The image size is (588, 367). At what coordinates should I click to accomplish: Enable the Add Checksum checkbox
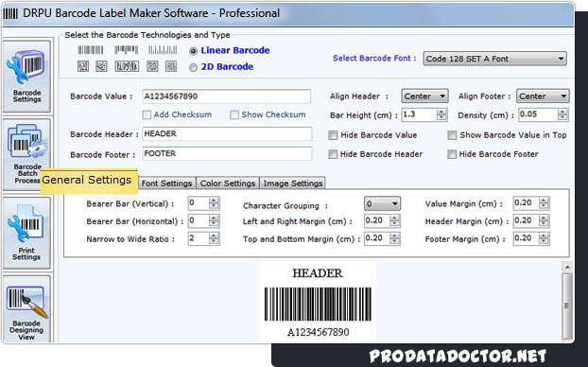pos(147,114)
